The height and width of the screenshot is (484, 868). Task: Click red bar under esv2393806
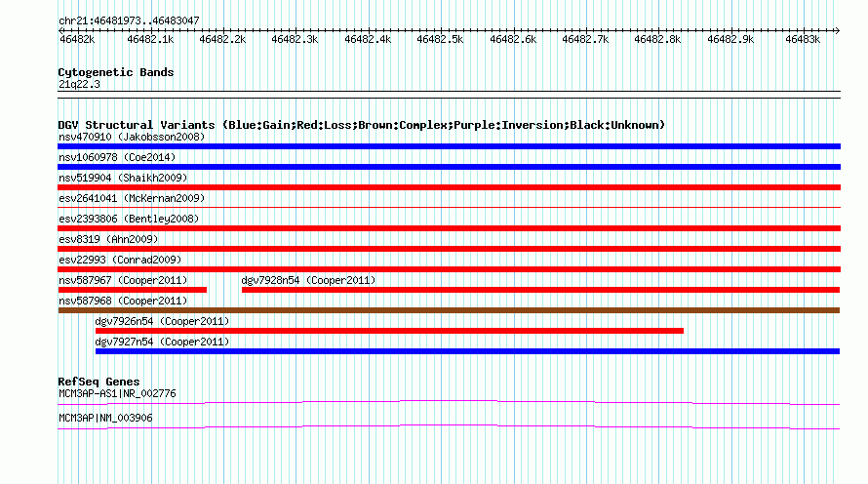pos(449,228)
